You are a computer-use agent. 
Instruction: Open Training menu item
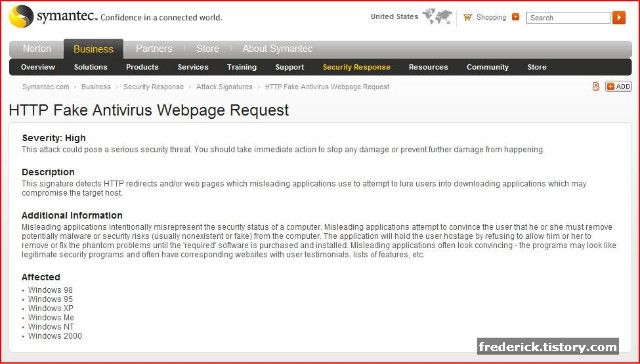pyautogui.click(x=242, y=67)
